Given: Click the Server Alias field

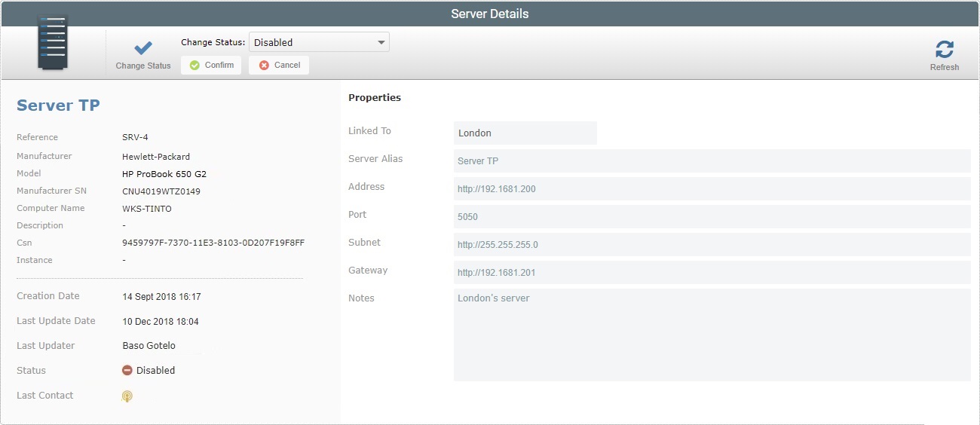Looking at the screenshot, I should [x=712, y=161].
